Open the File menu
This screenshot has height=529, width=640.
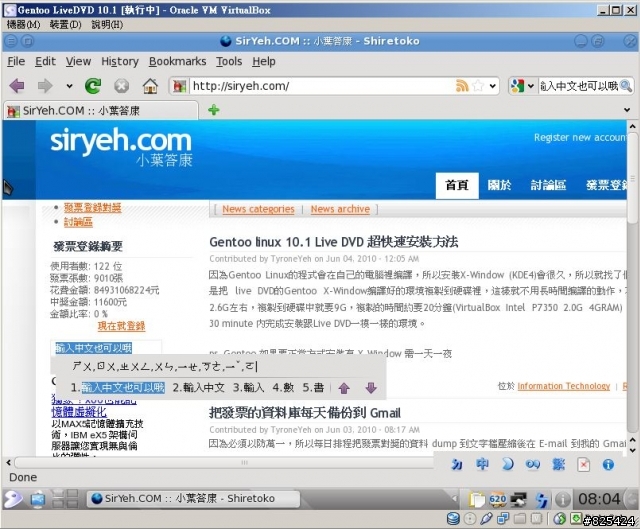[x=16, y=61]
